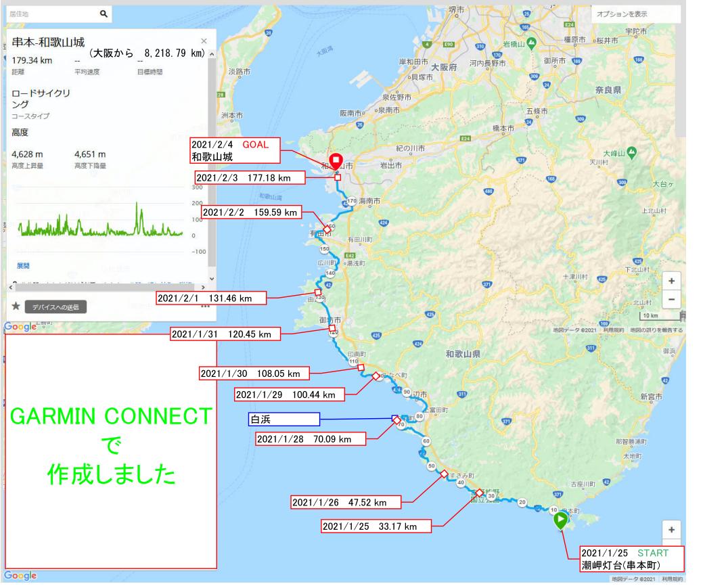Click the panel scroll up arrow
The height and width of the screenshot is (588, 703).
coord(212,54)
